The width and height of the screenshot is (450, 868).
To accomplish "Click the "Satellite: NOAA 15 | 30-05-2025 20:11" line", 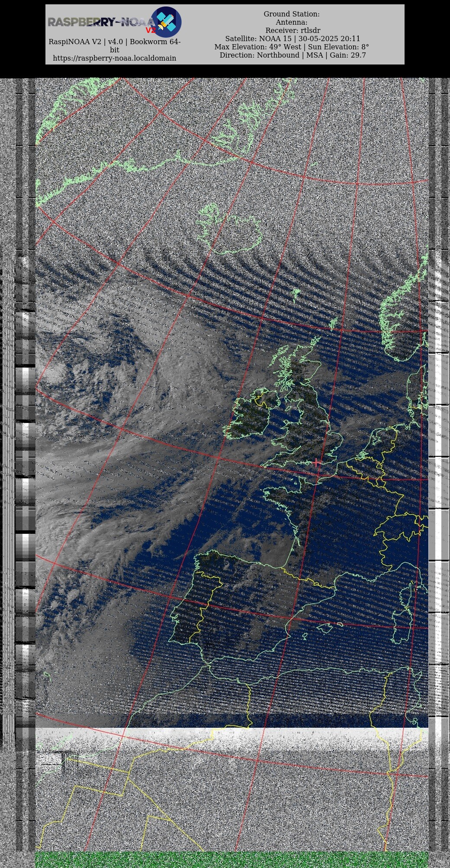I will click(292, 39).
